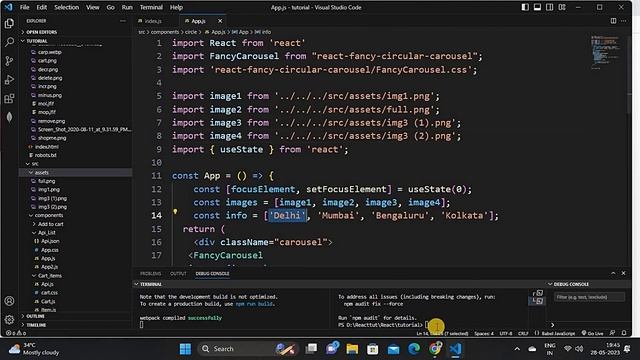Viewport: 640px width, 360px height.
Task: Close the App.js editor tab
Action: coord(220,21)
